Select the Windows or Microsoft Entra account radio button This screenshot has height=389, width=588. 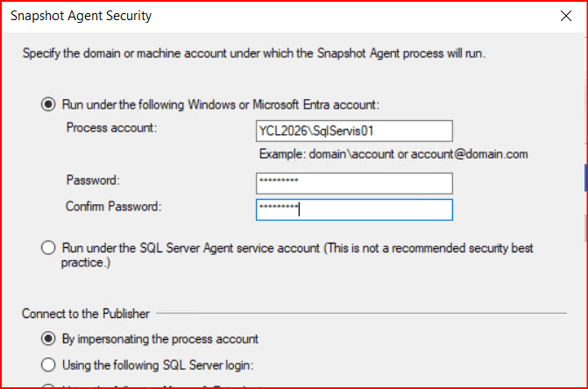pos(48,104)
